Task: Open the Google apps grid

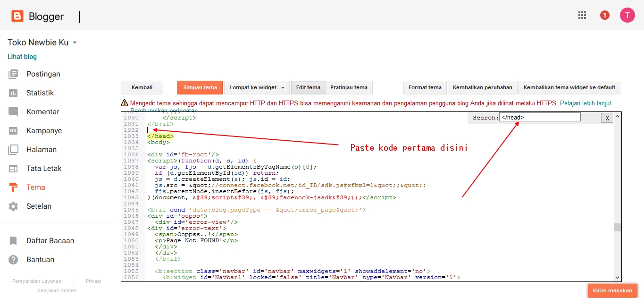Action: (582, 15)
